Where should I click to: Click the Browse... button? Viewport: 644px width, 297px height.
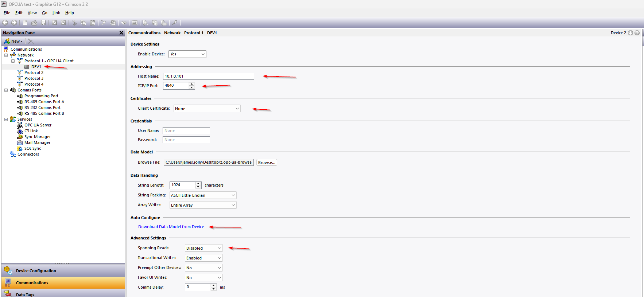(267, 163)
